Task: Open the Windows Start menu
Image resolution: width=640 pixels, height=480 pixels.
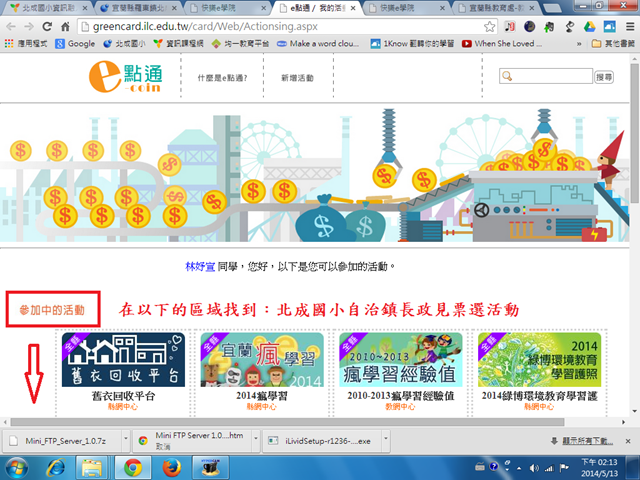Action: 16,468
